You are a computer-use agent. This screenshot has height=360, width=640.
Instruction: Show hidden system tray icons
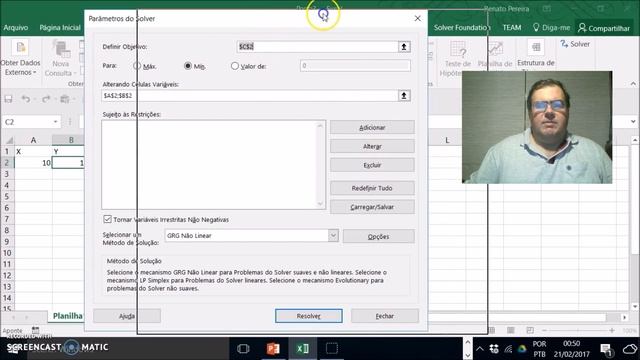[x=480, y=349]
